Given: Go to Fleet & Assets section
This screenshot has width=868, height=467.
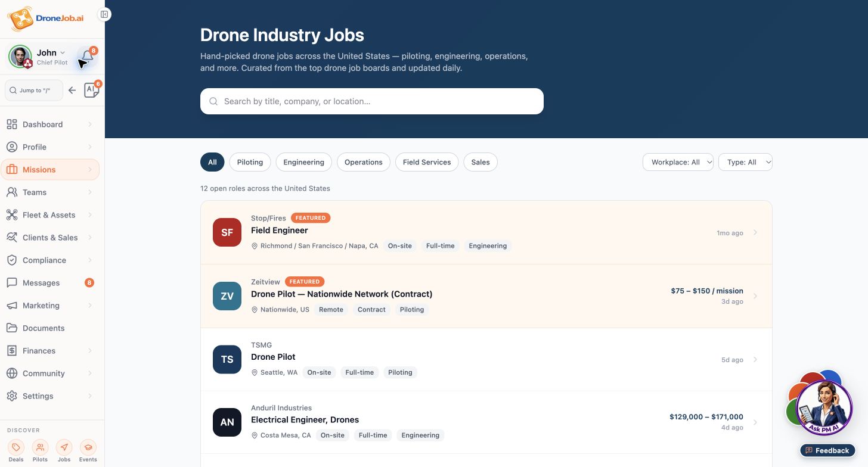Looking at the screenshot, I should (x=50, y=215).
